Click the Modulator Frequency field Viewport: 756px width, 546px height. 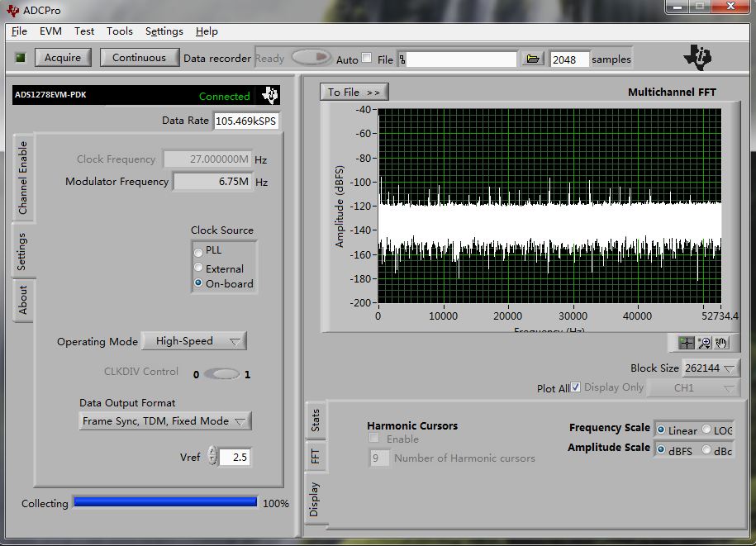(212, 182)
